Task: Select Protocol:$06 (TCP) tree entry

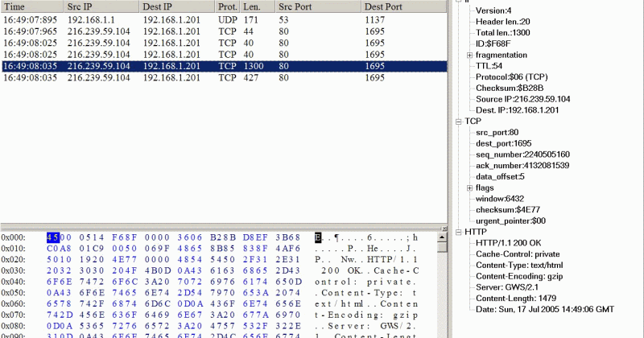Action: 512,77
